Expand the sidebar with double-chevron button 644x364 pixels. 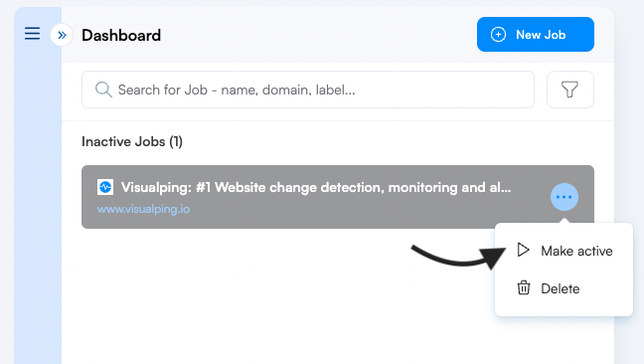(62, 35)
